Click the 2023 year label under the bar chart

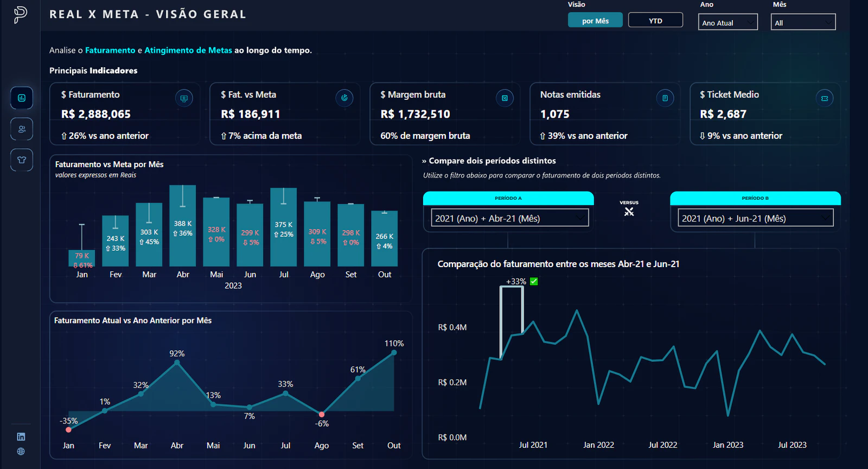pos(233,286)
